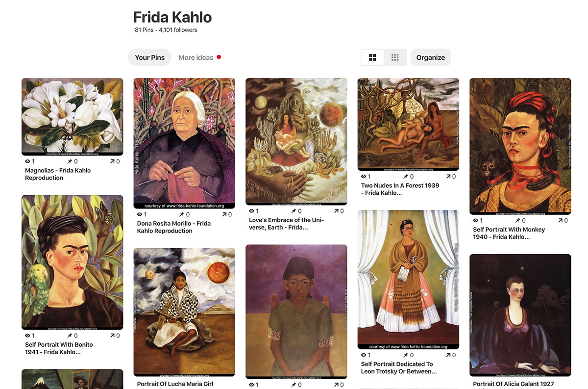The width and height of the screenshot is (588, 389).
Task: Click the Organize button
Action: (431, 57)
